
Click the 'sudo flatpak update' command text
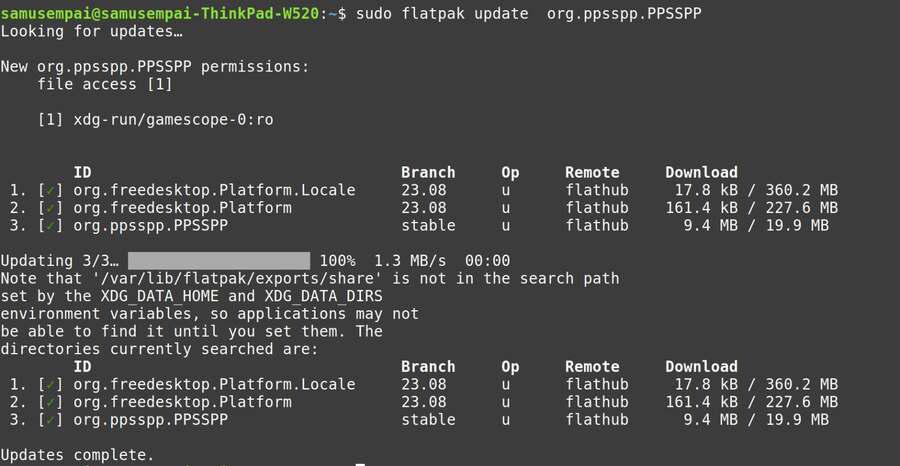[x=434, y=13]
